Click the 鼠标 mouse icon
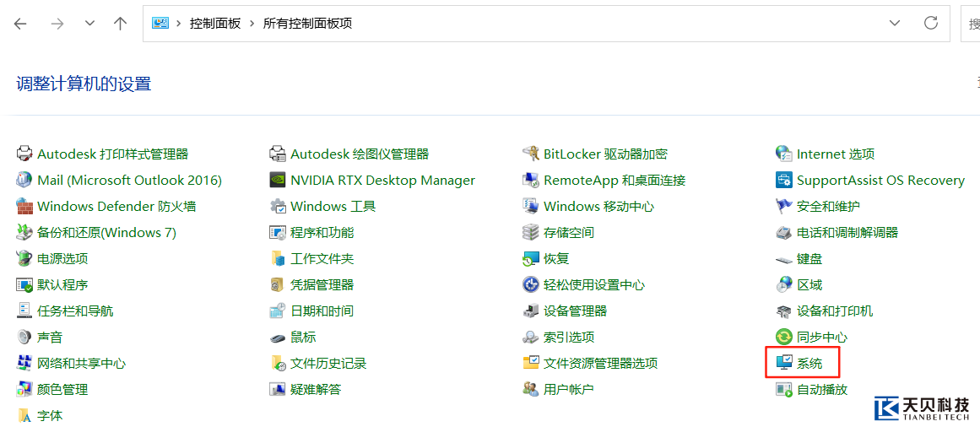The width and height of the screenshot is (980, 443). click(x=278, y=338)
